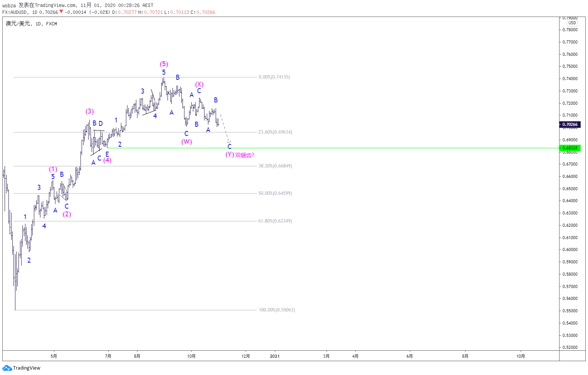Image resolution: width=588 pixels, height=375 pixels.
Task: Select the 6月 label on time axis
Action: 410,356
